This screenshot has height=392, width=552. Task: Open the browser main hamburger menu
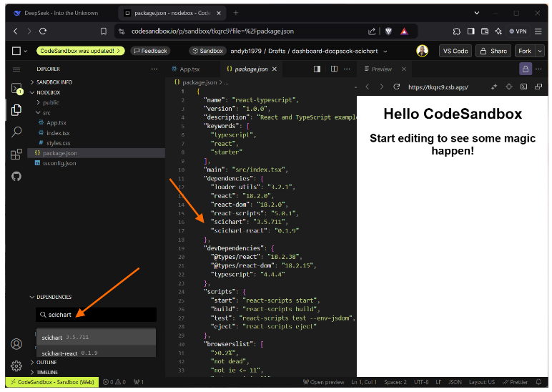538,31
